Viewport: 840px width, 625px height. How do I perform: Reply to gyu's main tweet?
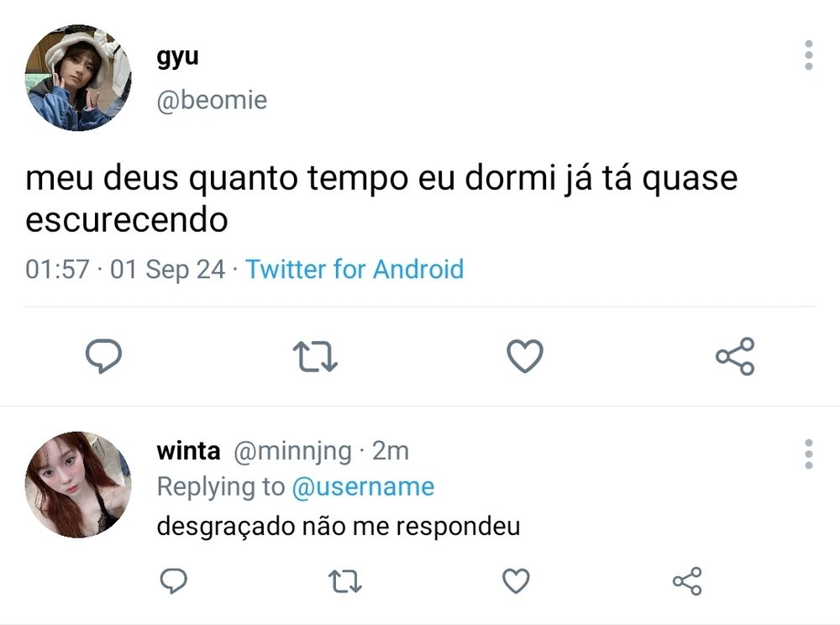[x=105, y=356]
